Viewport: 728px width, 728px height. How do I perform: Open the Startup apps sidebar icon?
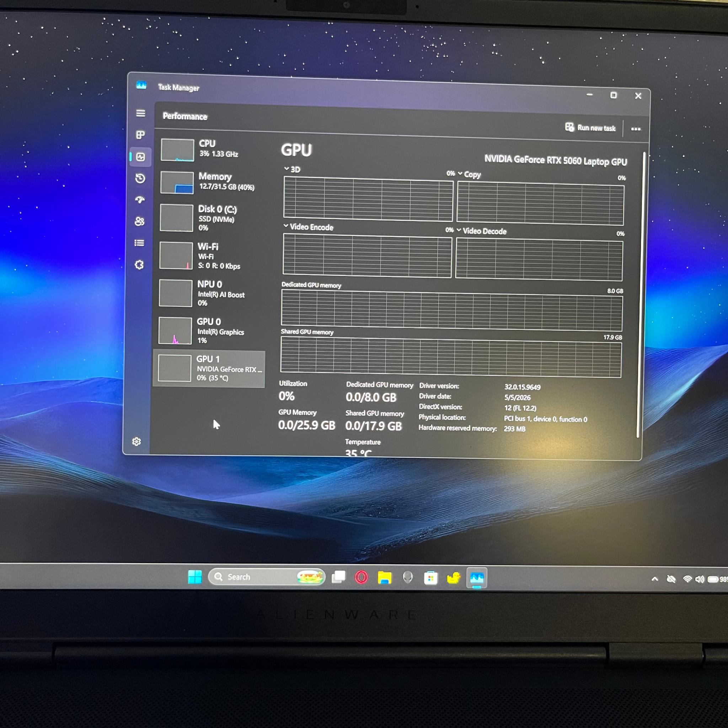tap(140, 200)
